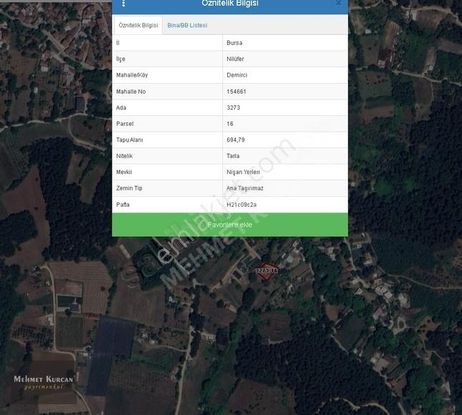Click the Mahalle/Köy row label
Viewport: 462px width, 415px height.
click(132, 75)
